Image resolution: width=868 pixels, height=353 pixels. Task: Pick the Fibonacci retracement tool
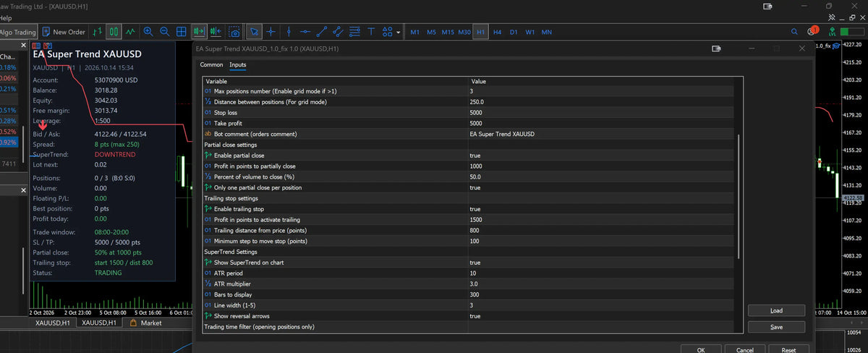pos(354,32)
